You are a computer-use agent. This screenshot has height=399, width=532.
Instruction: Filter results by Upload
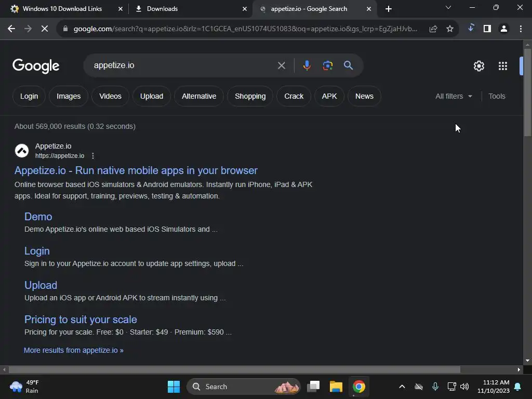[152, 96]
